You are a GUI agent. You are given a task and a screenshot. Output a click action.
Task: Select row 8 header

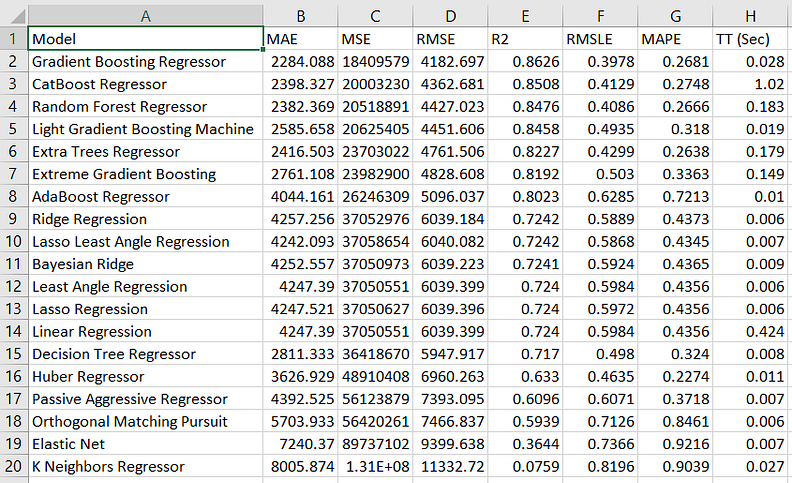[14, 197]
